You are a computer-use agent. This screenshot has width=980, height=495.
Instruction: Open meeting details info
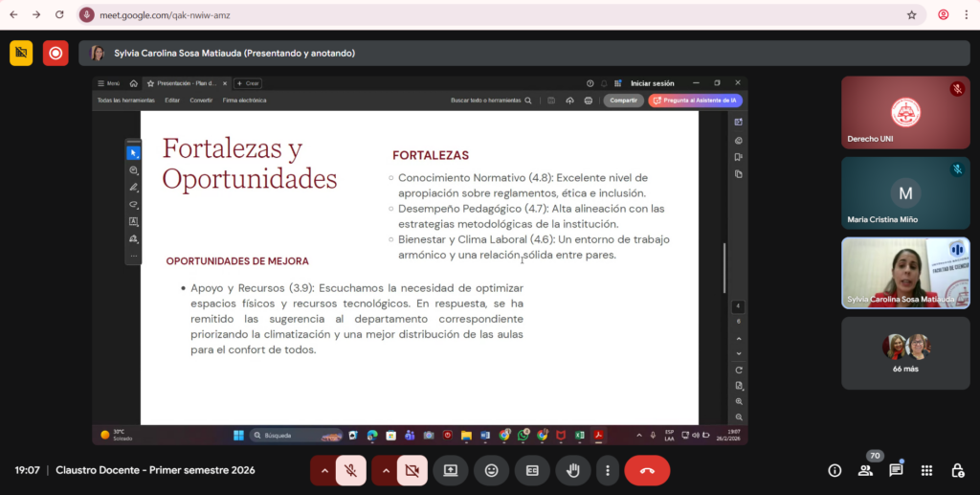835,470
